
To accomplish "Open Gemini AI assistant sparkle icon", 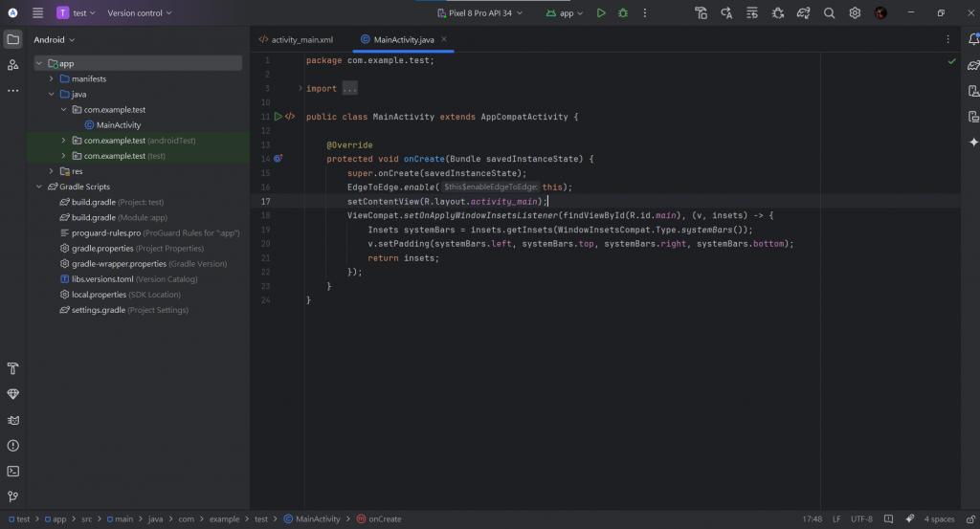I will [973, 142].
